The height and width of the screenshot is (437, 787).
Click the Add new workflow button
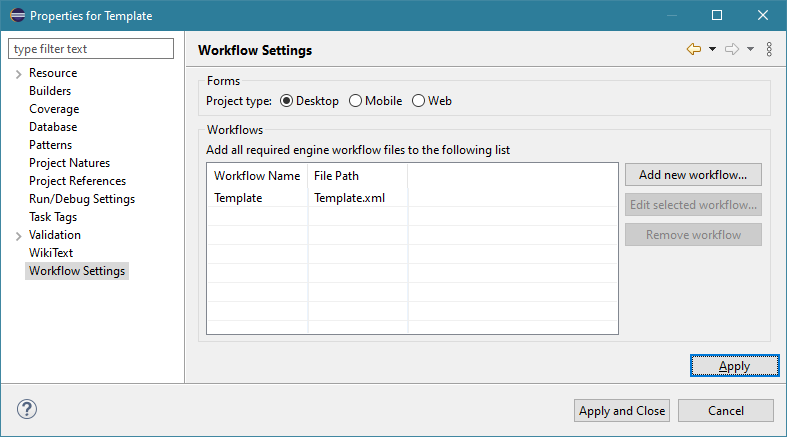[693, 175]
